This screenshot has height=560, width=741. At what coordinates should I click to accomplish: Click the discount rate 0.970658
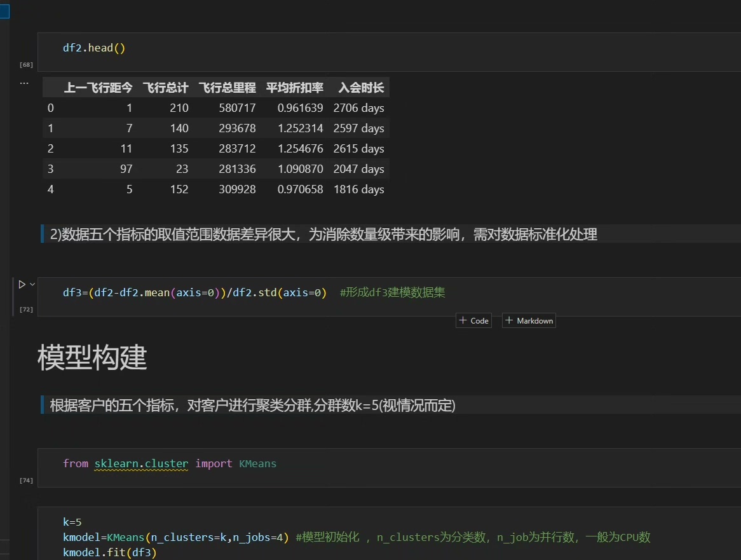click(300, 189)
